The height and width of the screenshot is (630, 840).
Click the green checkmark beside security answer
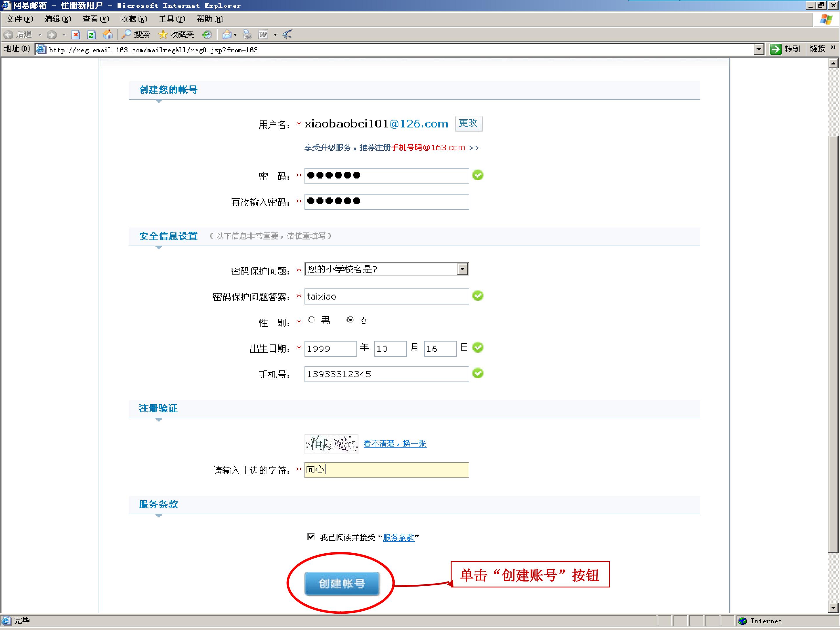(x=478, y=296)
